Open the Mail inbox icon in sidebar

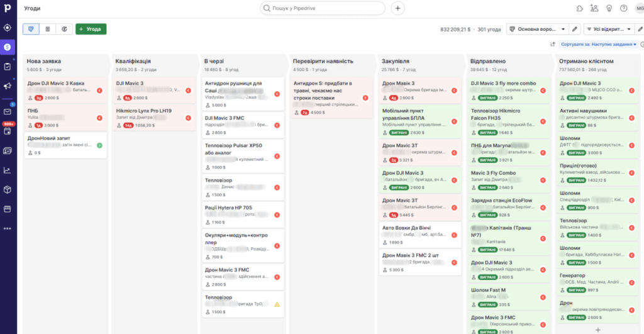point(8,112)
